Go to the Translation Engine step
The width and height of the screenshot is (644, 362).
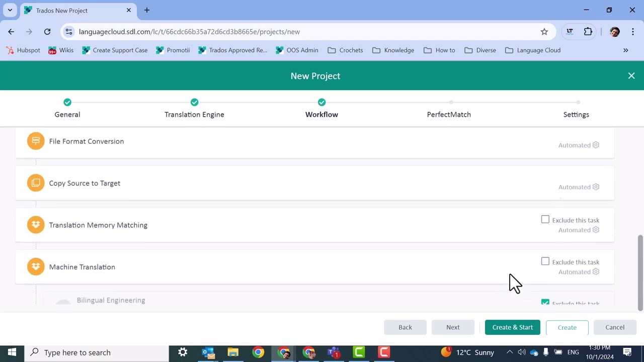click(x=194, y=109)
